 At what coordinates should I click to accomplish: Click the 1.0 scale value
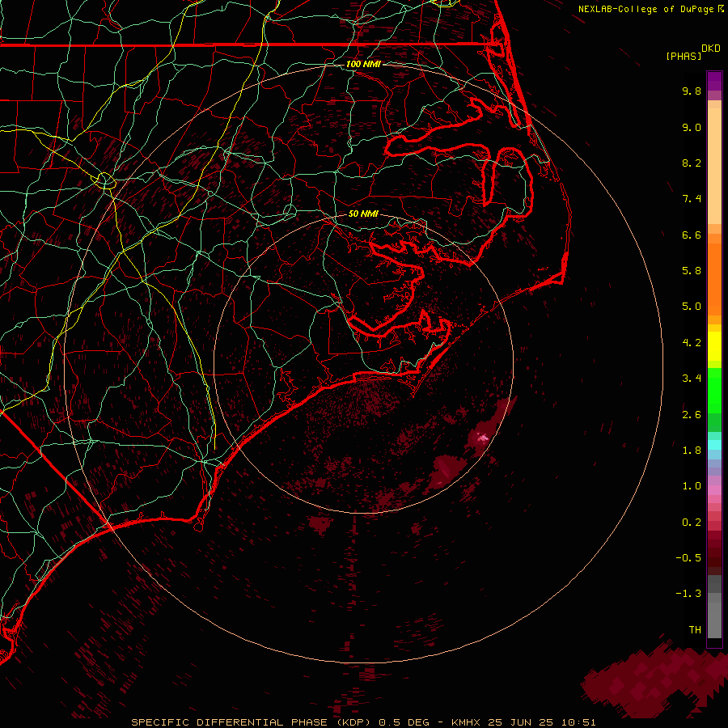692,486
